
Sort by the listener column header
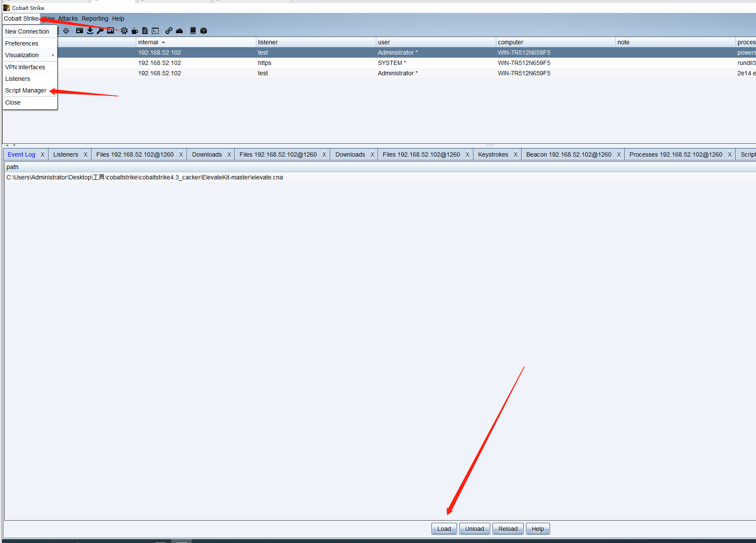pos(316,42)
